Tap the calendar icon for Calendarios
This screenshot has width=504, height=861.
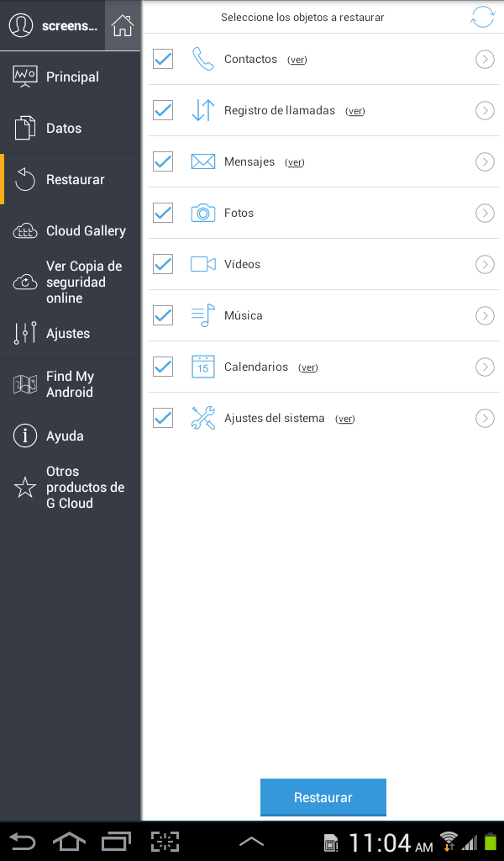202,367
